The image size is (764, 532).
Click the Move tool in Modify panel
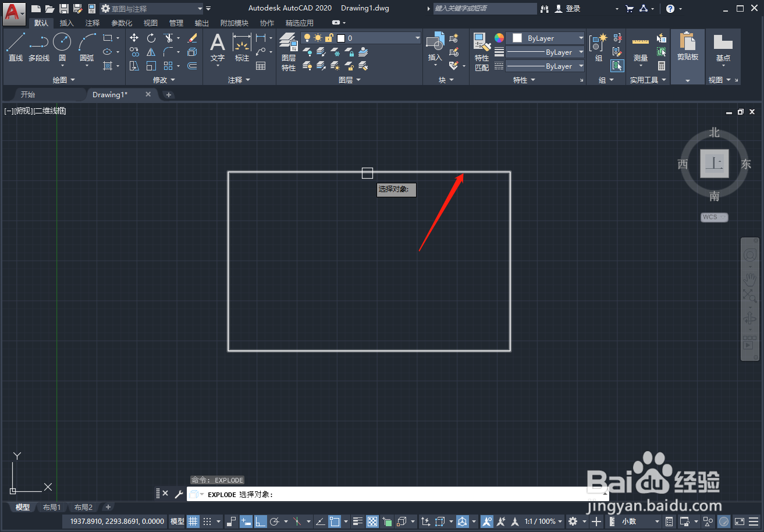click(134, 38)
